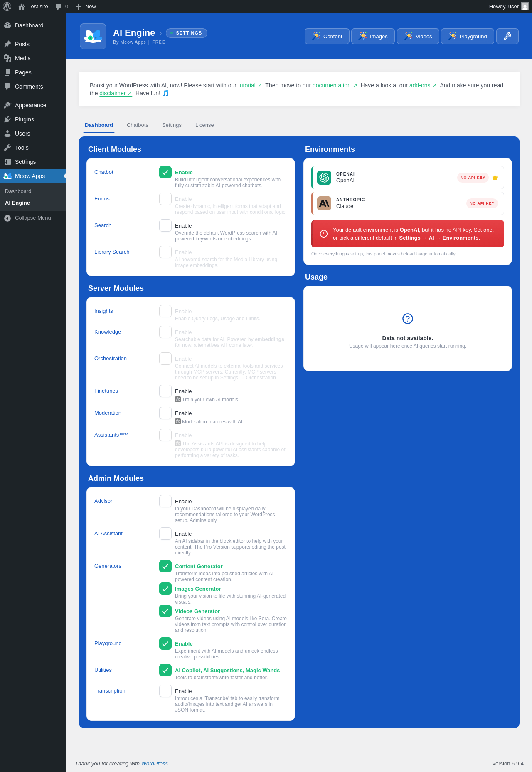Open AI Engine submenu item in sidebar
Screen dimensions: 532x772
pos(17,203)
